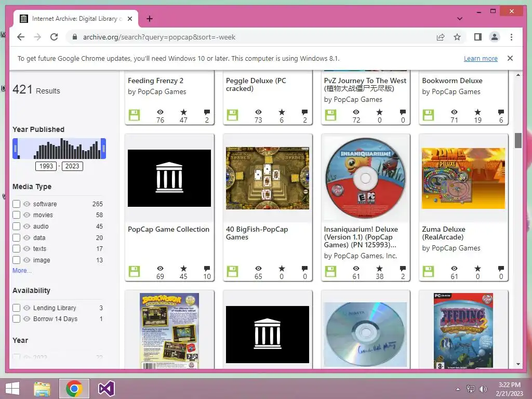Click the left handle of year range slider
This screenshot has height=399, width=532.
click(15, 148)
